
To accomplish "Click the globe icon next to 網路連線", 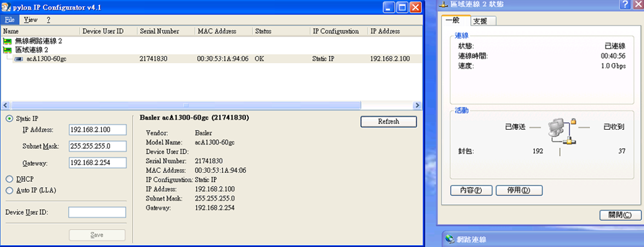I will (x=450, y=239).
